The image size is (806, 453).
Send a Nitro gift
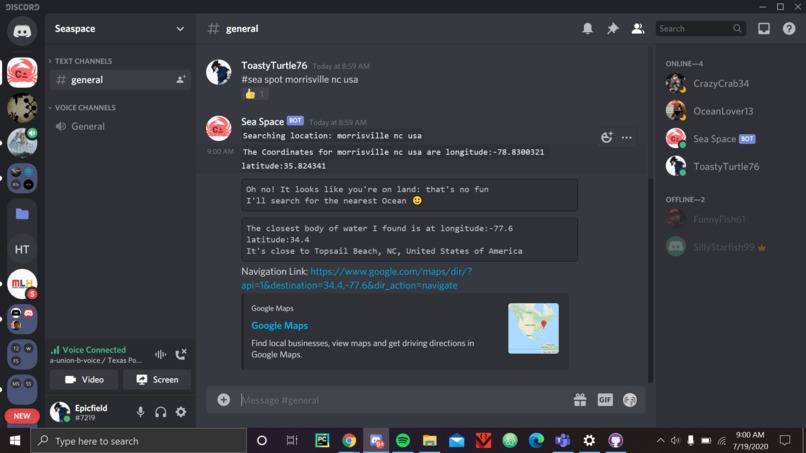click(x=580, y=400)
